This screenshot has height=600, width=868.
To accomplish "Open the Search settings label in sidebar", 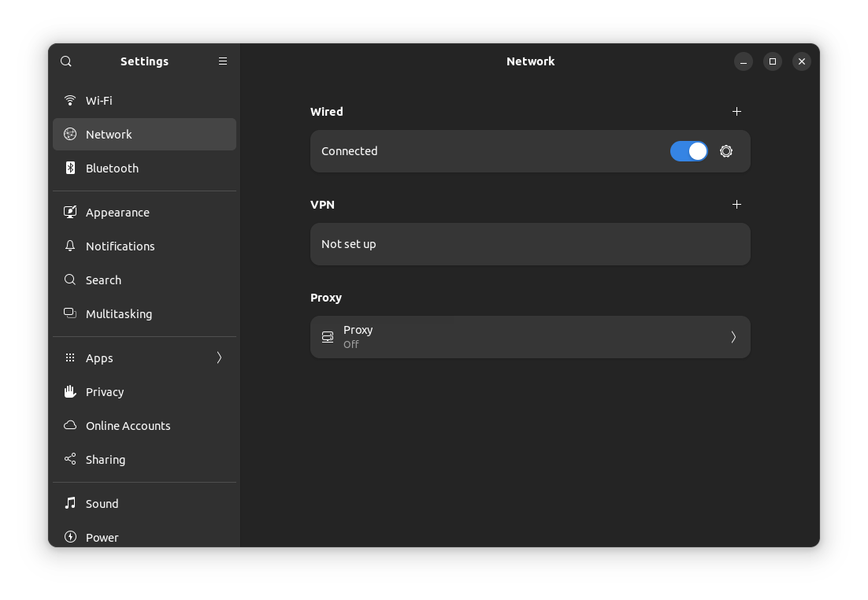I will tap(103, 280).
